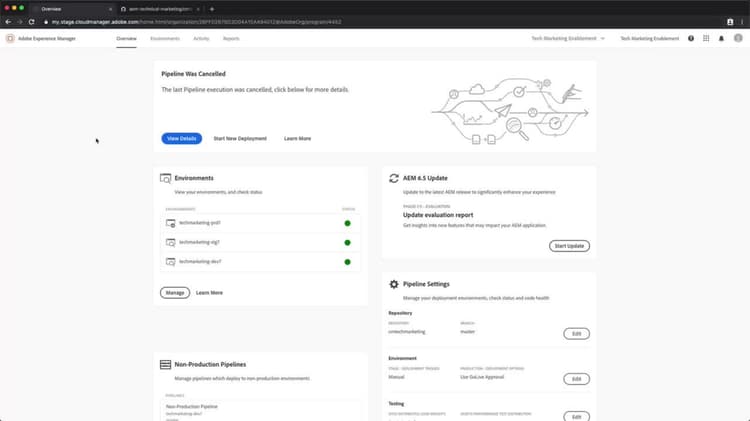Click Learn More in pipeline card

point(298,138)
